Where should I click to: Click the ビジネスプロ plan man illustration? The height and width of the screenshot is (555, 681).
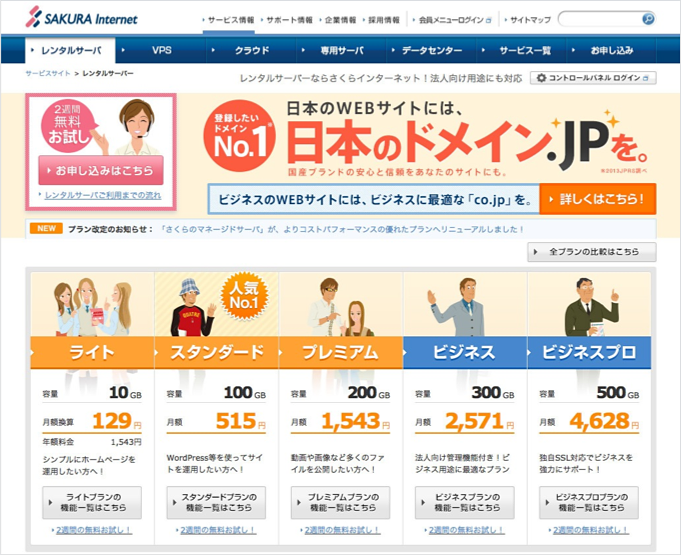[x=590, y=307]
